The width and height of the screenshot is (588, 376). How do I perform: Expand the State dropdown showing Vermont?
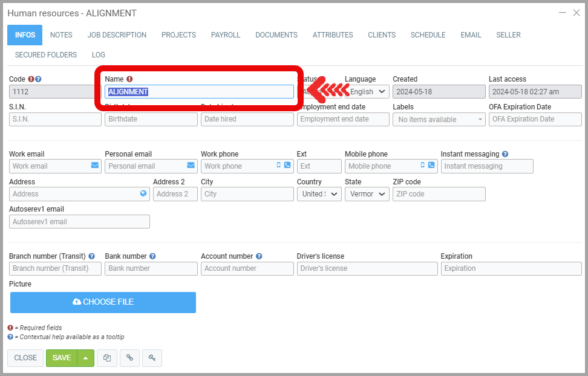pyautogui.click(x=367, y=194)
